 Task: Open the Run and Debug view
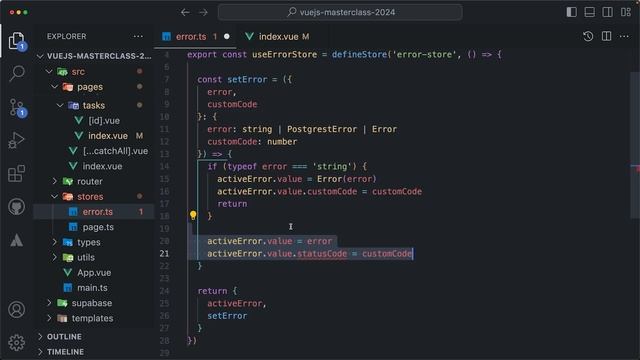click(x=16, y=140)
